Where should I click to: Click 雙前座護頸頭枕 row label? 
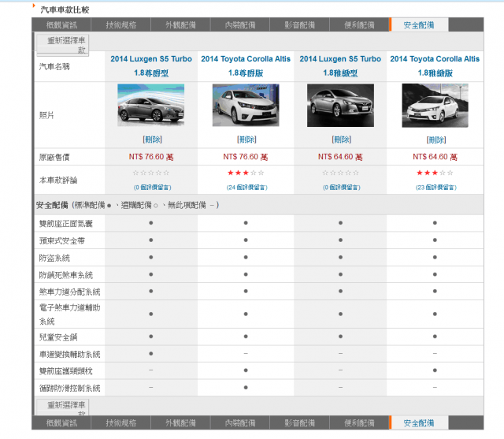tap(66, 371)
